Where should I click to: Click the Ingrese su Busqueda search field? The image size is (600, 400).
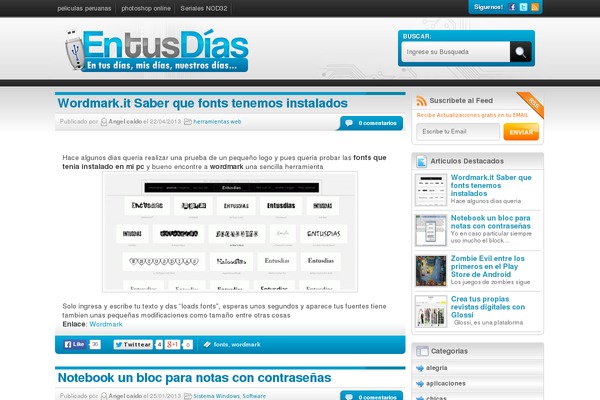coord(456,52)
